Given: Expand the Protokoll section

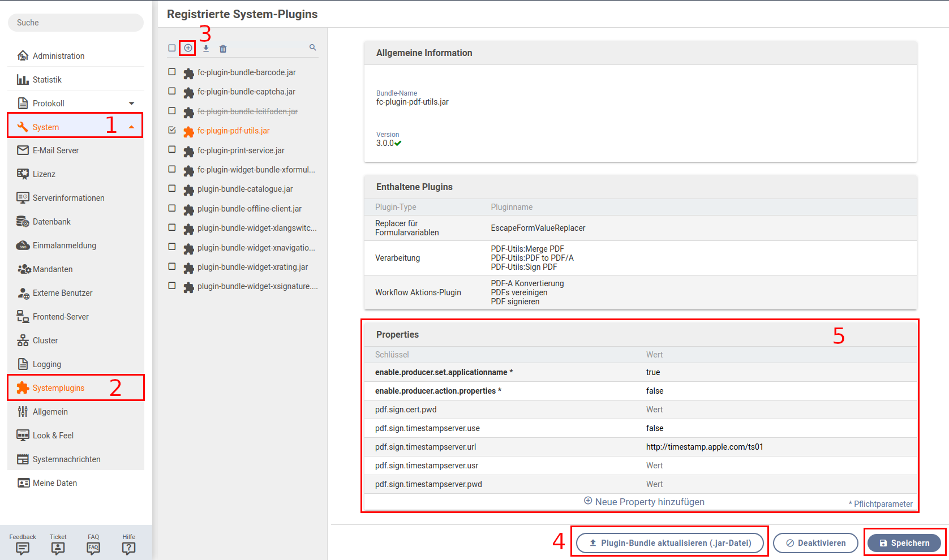Looking at the screenshot, I should 132,103.
